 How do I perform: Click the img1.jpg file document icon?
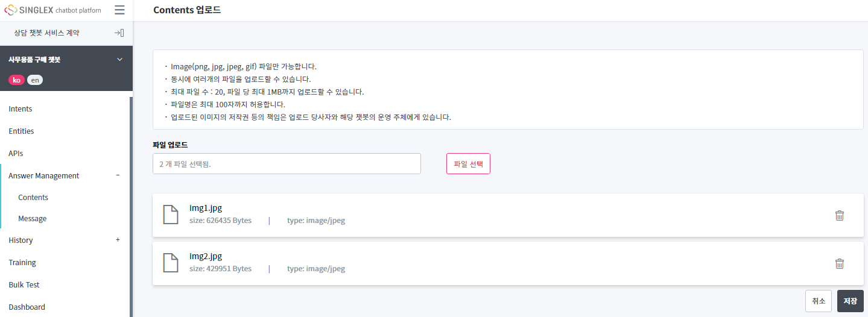click(171, 215)
